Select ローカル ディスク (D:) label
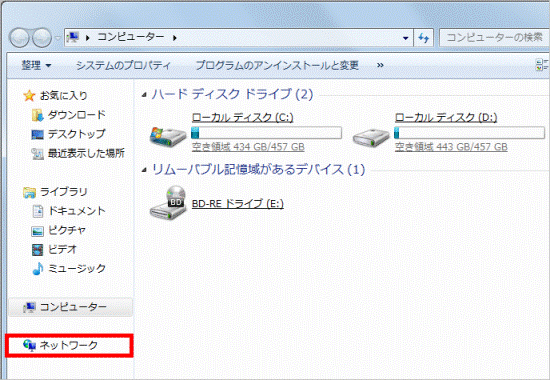 [x=446, y=118]
